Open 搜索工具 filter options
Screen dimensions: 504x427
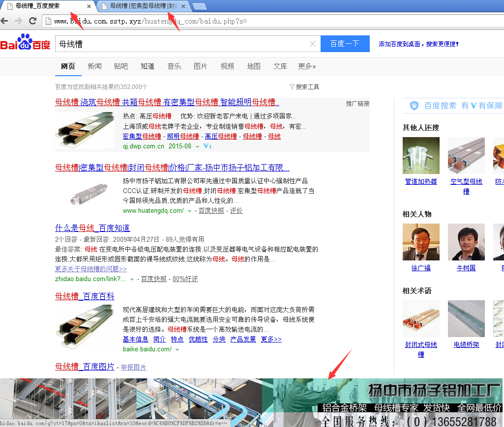point(304,87)
